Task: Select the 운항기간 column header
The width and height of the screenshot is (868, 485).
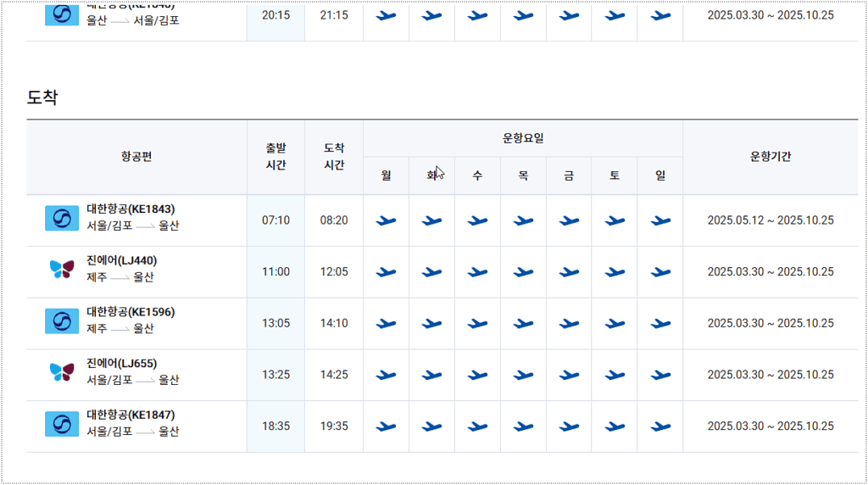Action: pyautogui.click(x=771, y=157)
